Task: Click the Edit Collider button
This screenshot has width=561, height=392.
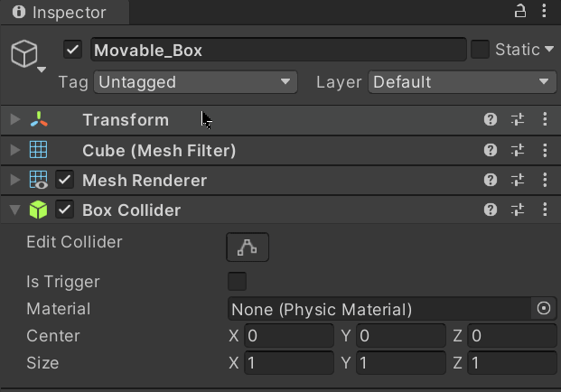Action: 248,247
